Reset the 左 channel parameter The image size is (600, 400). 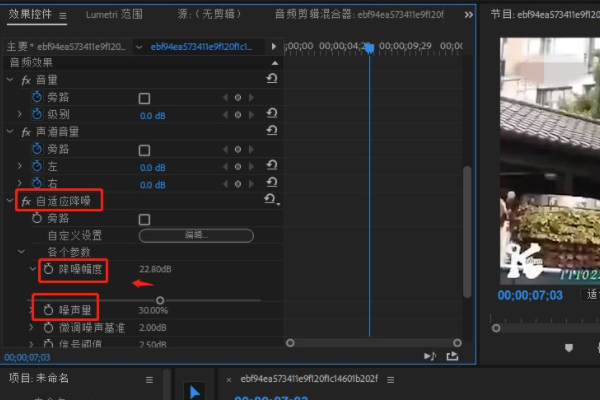point(272,165)
